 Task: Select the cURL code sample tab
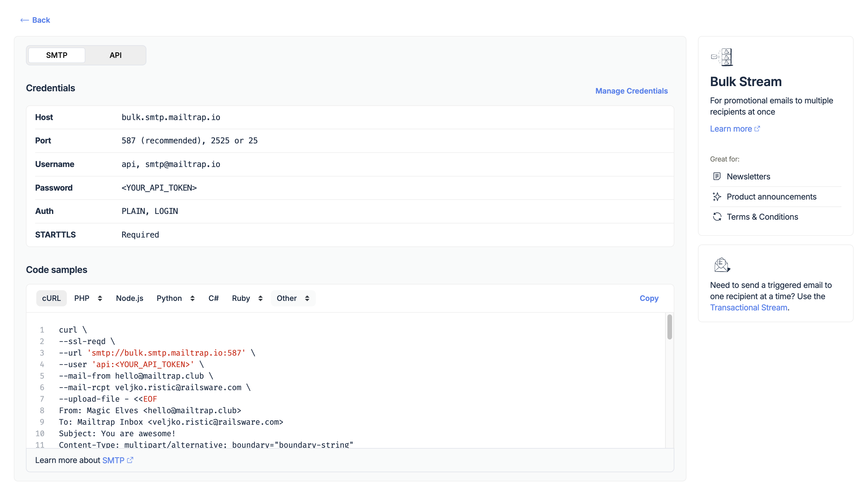pos(51,298)
